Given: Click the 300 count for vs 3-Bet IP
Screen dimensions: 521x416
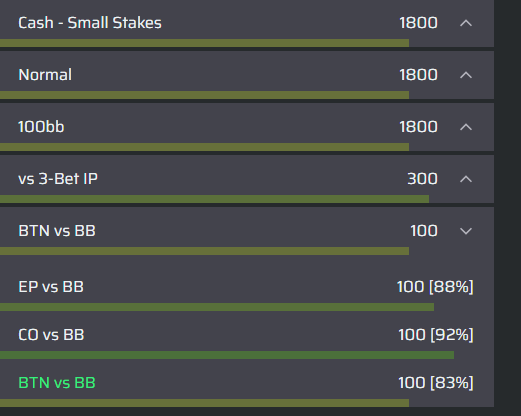Looking at the screenshot, I should [x=422, y=179].
